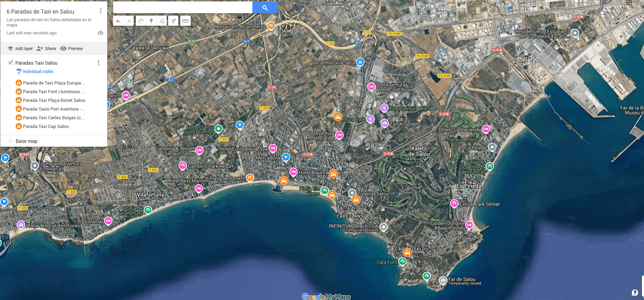
Task: Click Jumpland Aventura Ecologica marker
Action: pyautogui.click(x=34, y=165)
